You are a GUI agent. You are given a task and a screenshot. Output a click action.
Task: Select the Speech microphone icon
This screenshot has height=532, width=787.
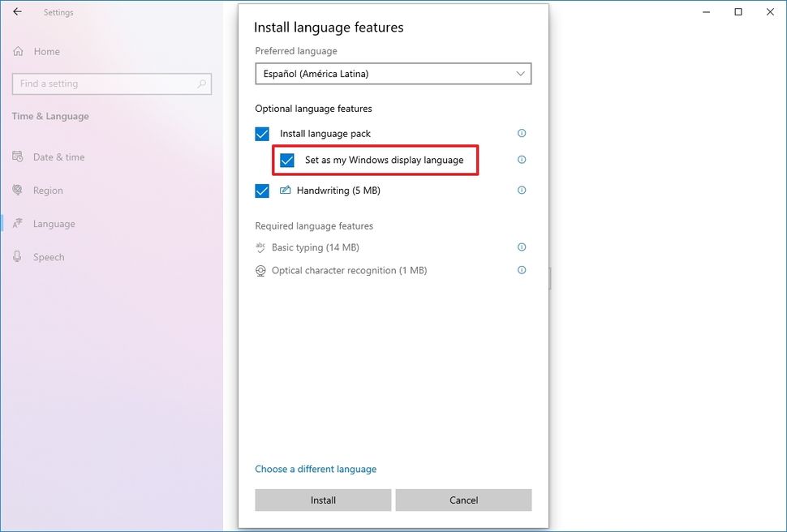[x=18, y=256]
